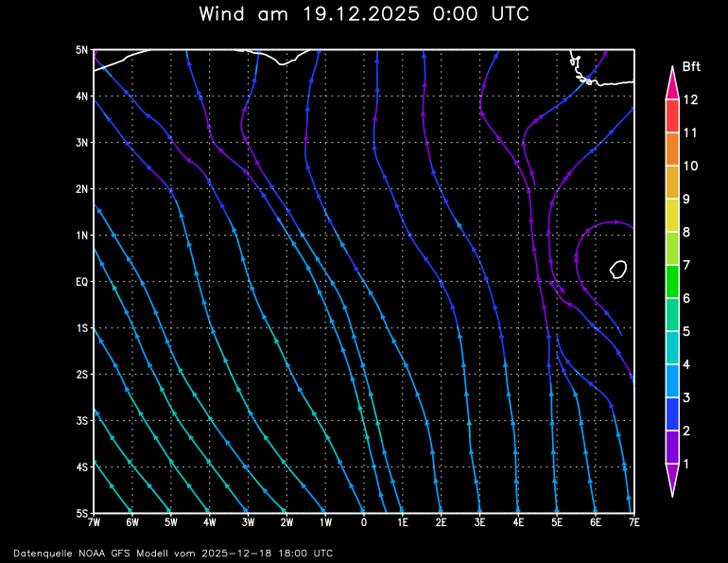728x563 pixels.
Task: Select the red swatch between 11 and 12
Action: (672, 116)
